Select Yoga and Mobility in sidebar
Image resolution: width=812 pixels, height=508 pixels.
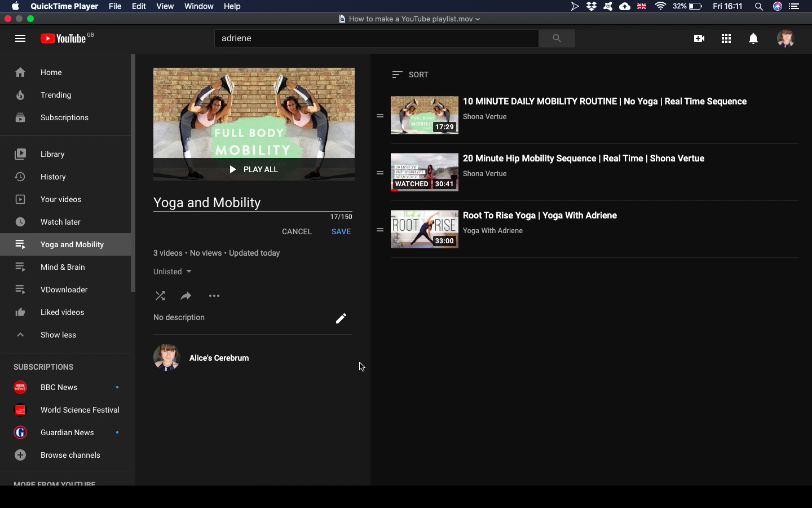pyautogui.click(x=65, y=244)
